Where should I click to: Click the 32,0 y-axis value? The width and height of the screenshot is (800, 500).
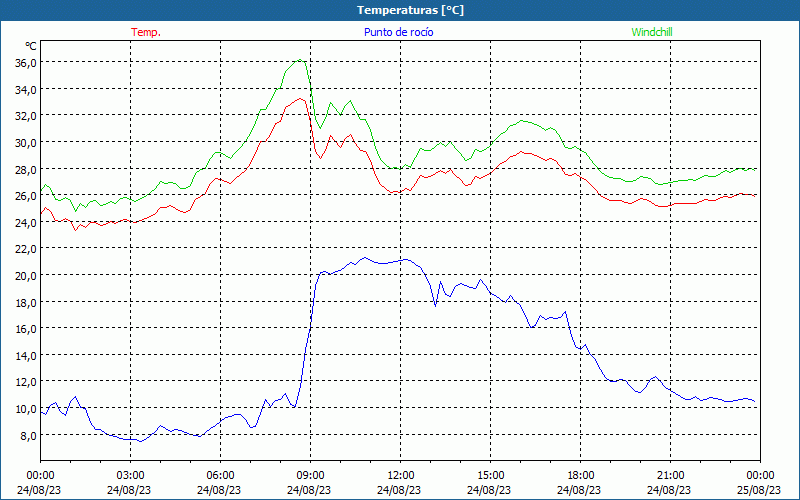(x=26, y=116)
